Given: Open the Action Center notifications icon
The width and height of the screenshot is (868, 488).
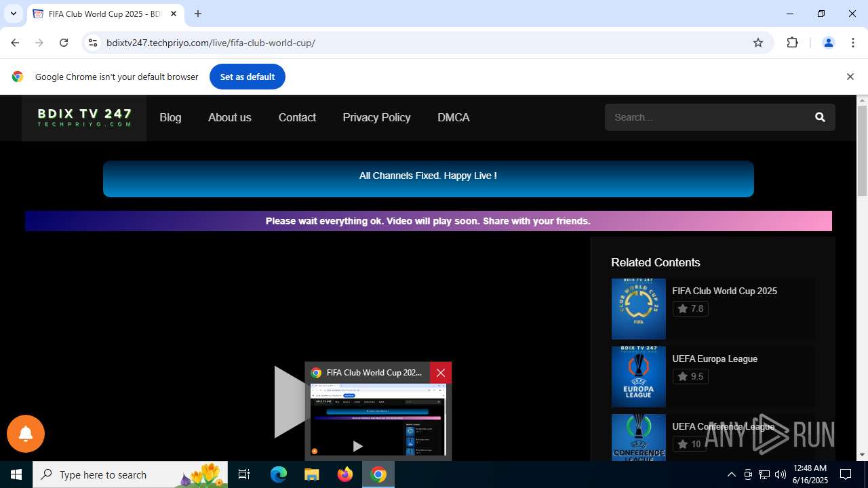Looking at the screenshot, I should tap(846, 474).
